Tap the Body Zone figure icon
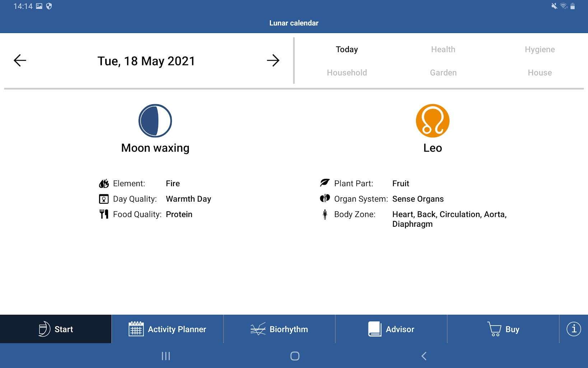This screenshot has width=588, height=368. [x=325, y=215]
